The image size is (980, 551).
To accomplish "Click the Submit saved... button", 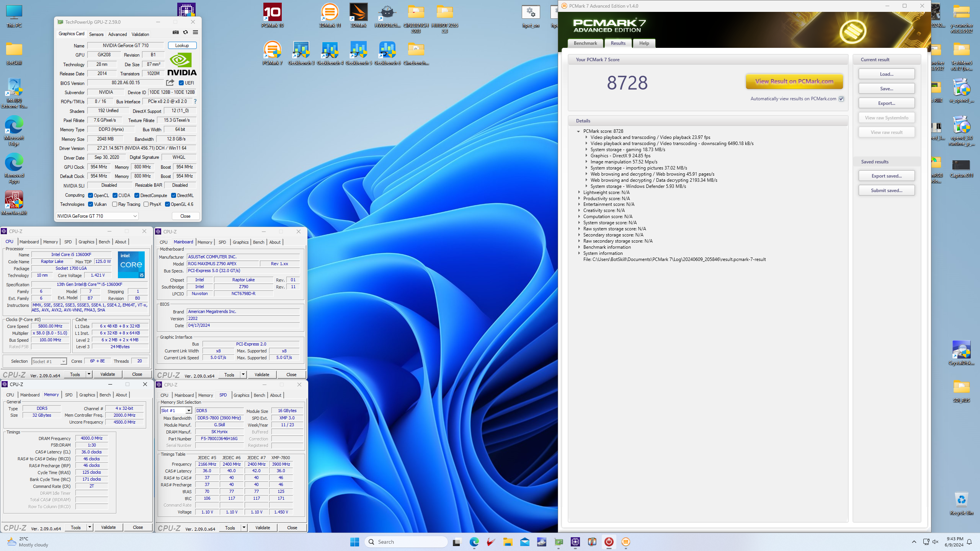I will tap(887, 190).
